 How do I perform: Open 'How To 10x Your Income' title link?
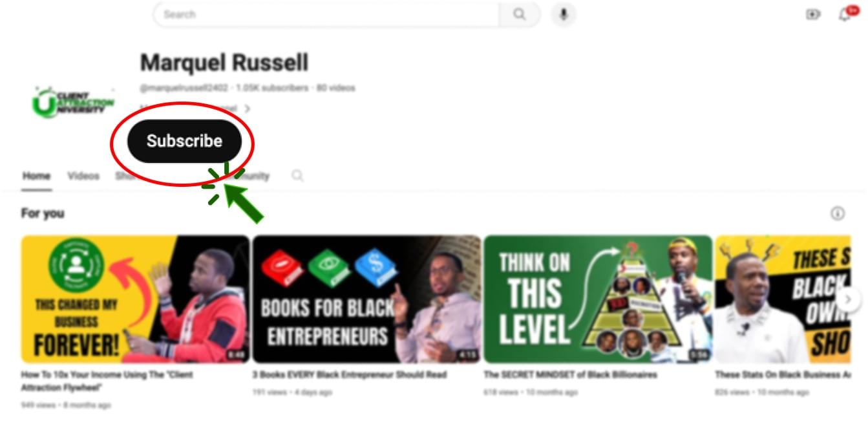pos(107,381)
